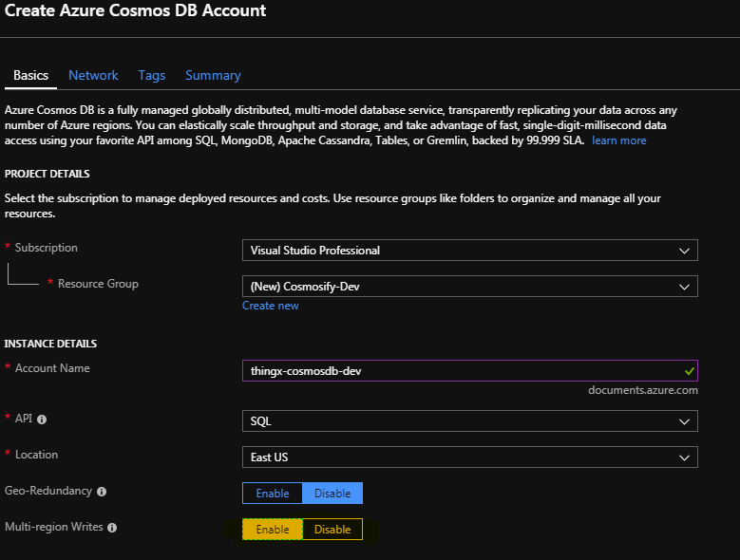Follow the learn more link
740x560 pixels.
click(618, 140)
